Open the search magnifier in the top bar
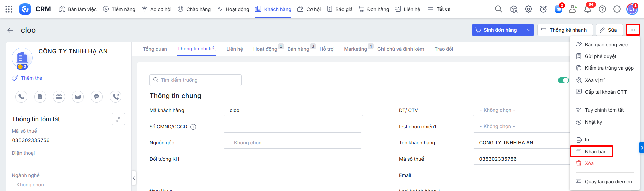 [498, 9]
